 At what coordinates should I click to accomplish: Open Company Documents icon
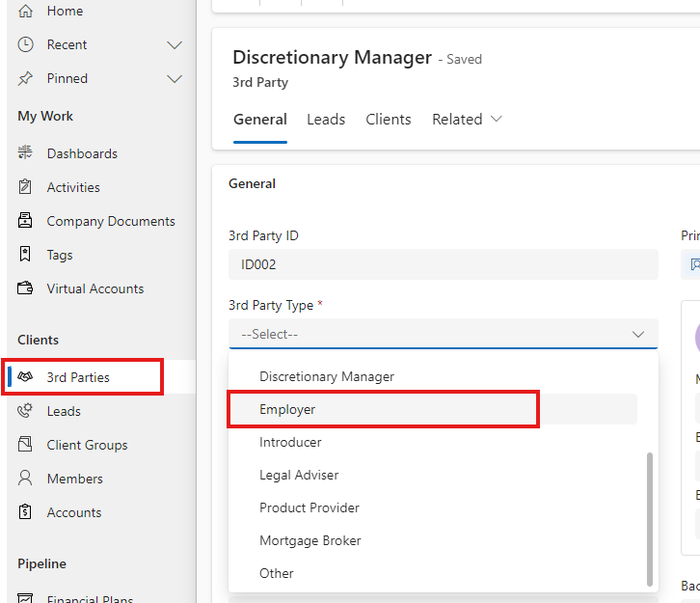coord(26,221)
